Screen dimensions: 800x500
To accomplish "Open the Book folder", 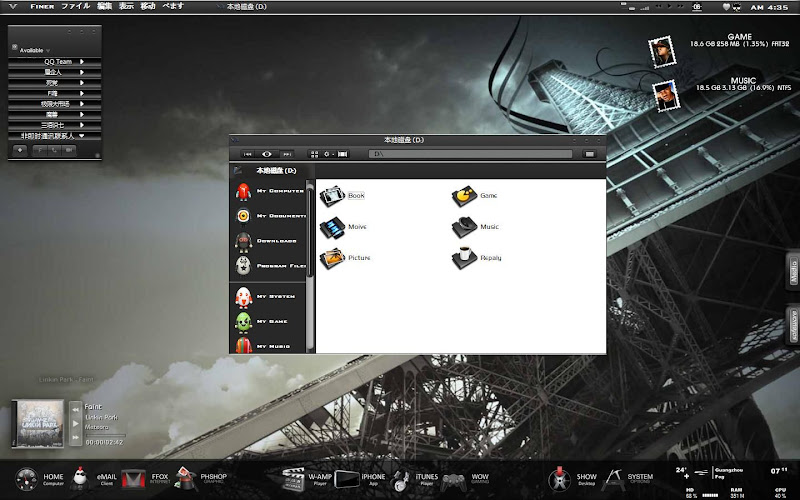I will (x=332, y=196).
